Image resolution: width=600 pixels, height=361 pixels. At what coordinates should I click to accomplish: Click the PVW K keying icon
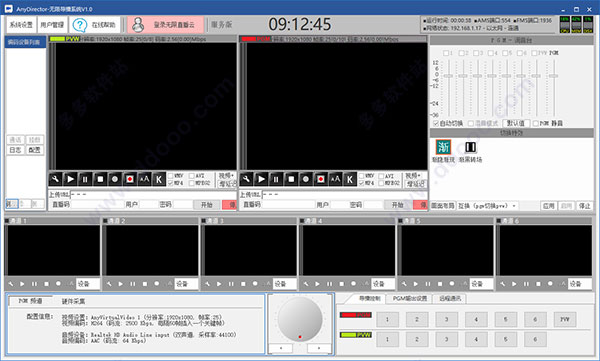coord(159,179)
